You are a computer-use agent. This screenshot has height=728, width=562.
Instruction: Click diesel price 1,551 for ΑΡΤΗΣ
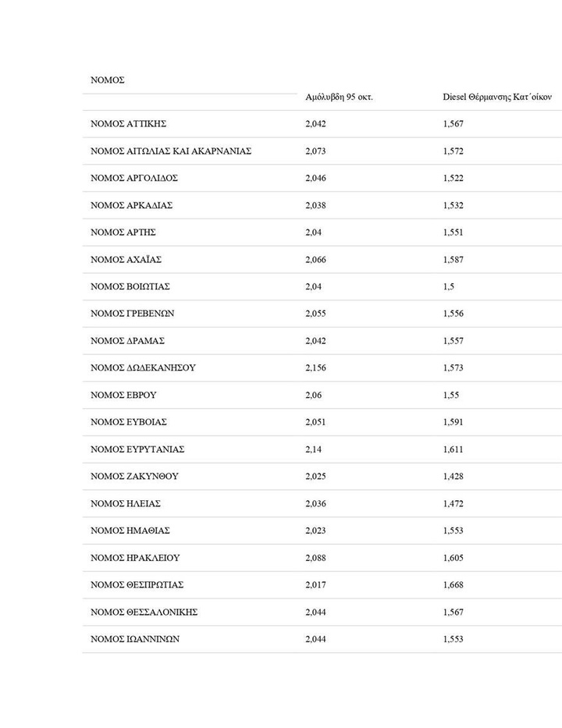coord(453,233)
